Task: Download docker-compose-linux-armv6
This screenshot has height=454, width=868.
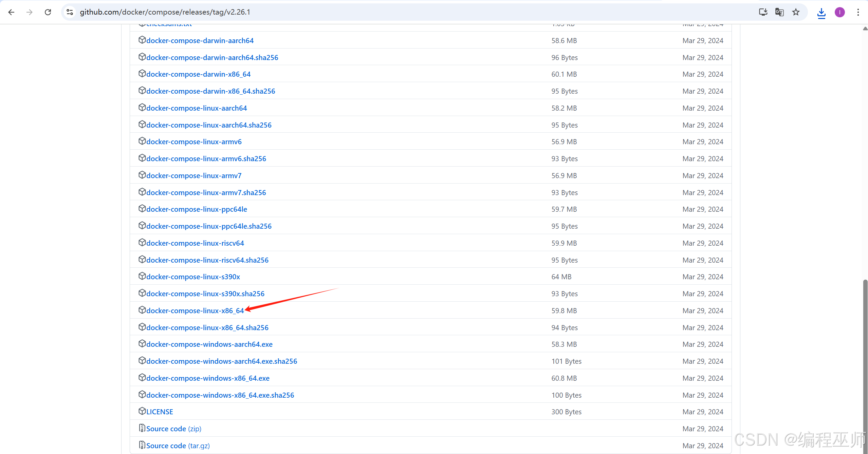Action: tap(194, 142)
